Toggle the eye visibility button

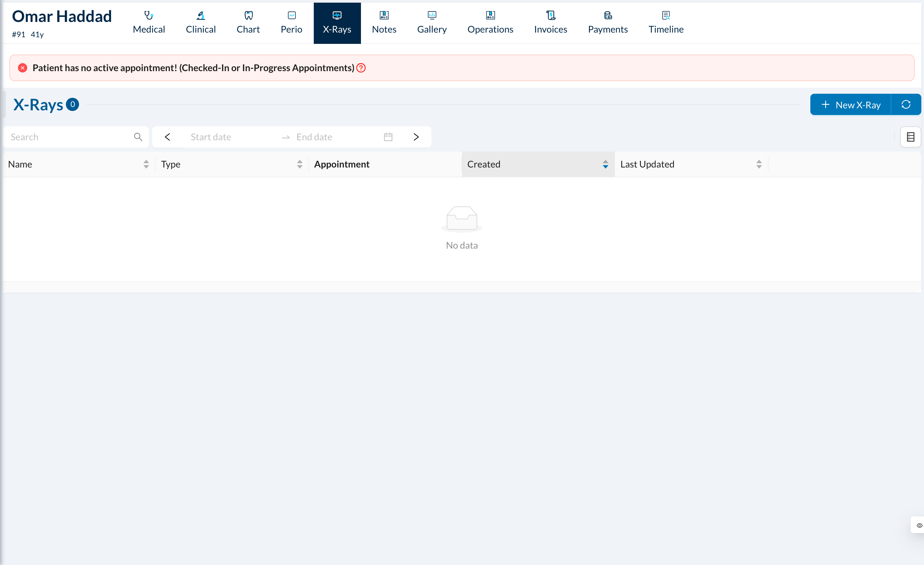(919, 525)
